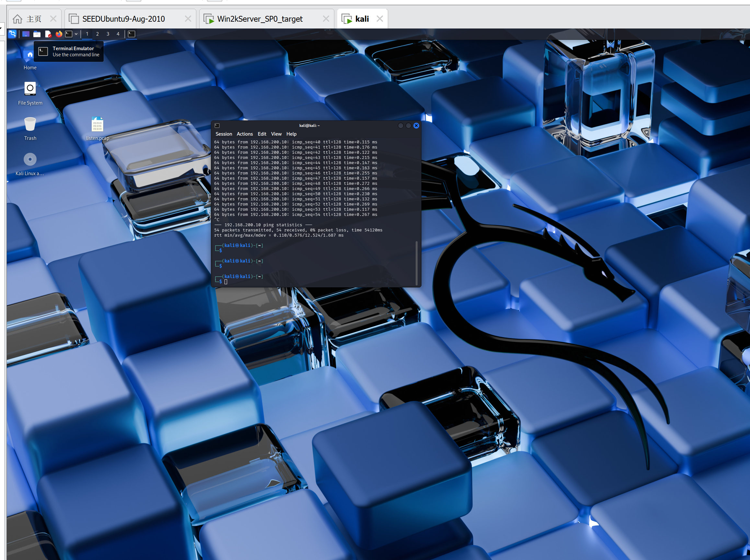Switch to Win2kServer_SP0_target VM tab
Image resolution: width=750 pixels, height=560 pixels.
coord(260,19)
